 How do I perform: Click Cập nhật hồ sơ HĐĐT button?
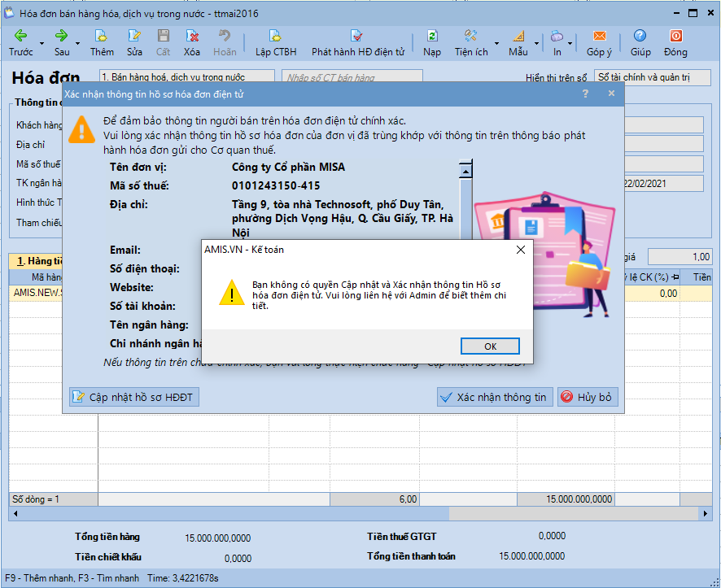pyautogui.click(x=133, y=397)
